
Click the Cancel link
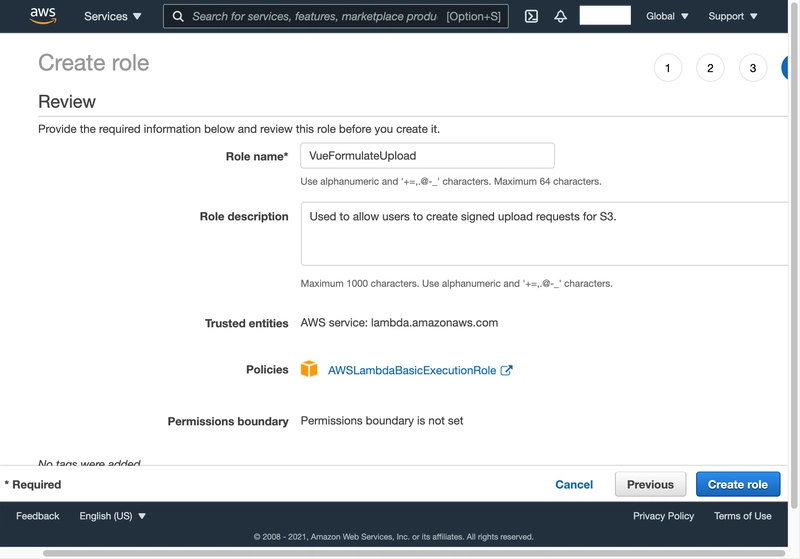[574, 485]
